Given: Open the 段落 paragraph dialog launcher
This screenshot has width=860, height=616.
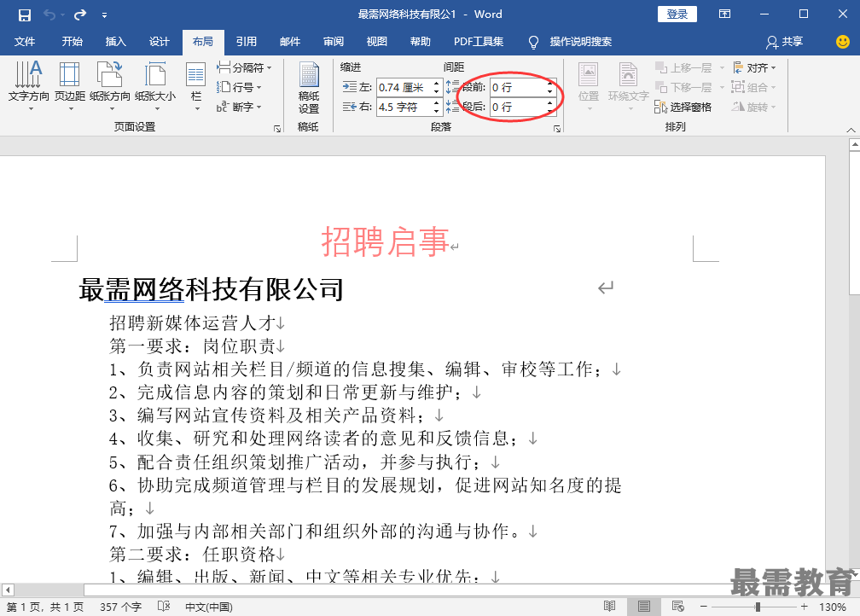Looking at the screenshot, I should 556,128.
